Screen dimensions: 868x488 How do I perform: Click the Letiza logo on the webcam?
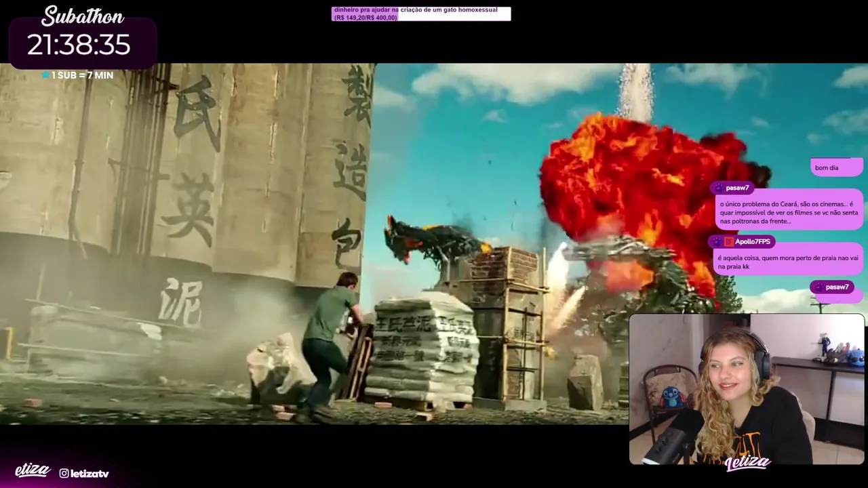pyautogui.click(x=748, y=463)
